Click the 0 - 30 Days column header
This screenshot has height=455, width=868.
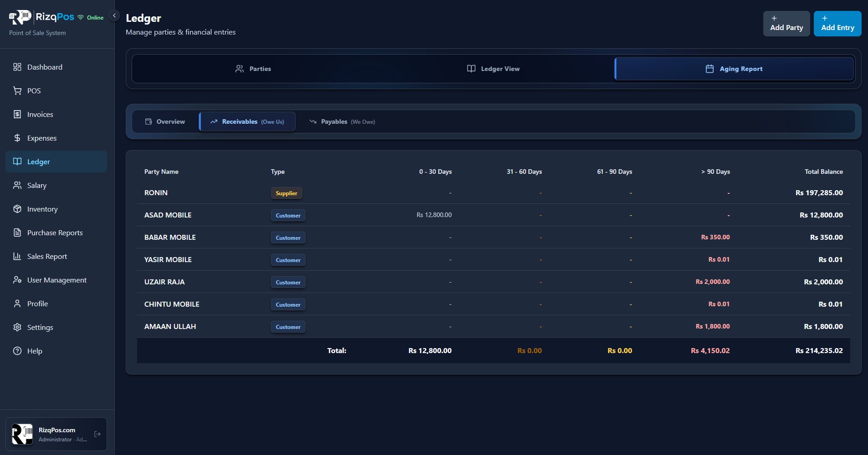[x=435, y=172]
